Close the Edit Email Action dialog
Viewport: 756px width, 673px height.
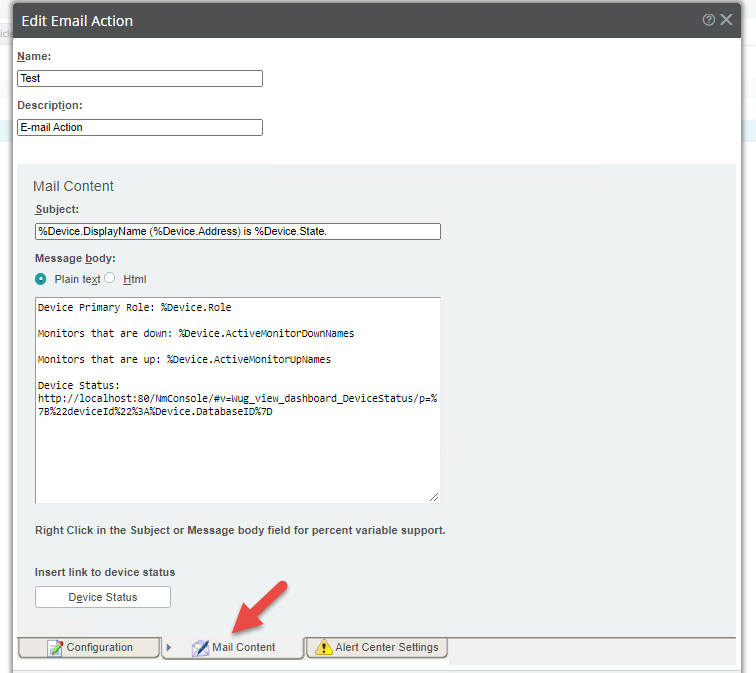tap(726, 19)
